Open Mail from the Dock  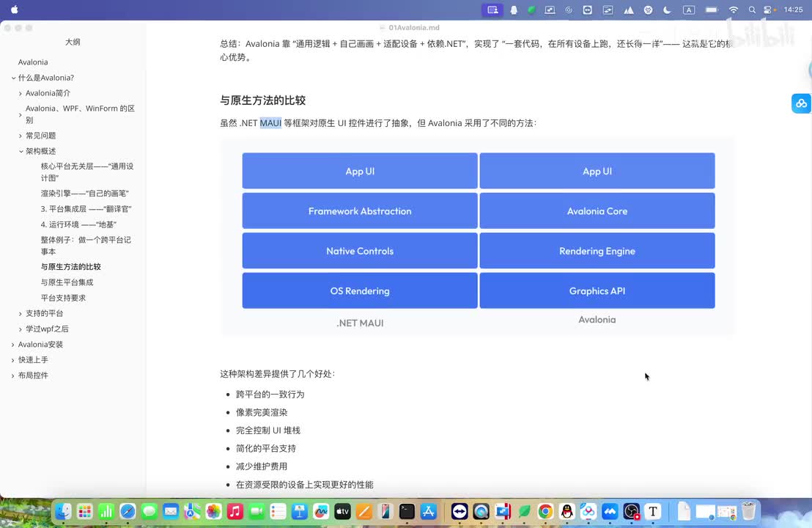170,512
